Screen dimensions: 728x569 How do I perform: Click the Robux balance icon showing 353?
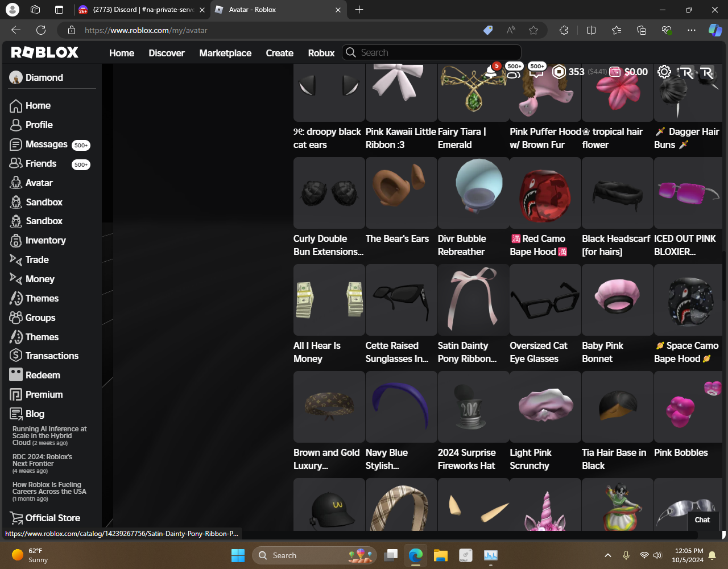pos(559,72)
